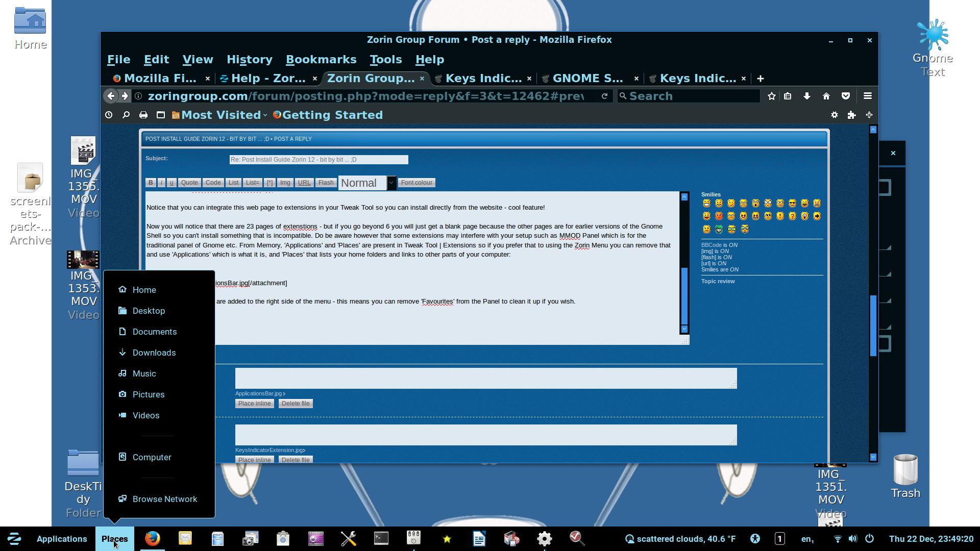Toggle italic BBCode button
Viewport: 980px width, 551px height.
(161, 183)
